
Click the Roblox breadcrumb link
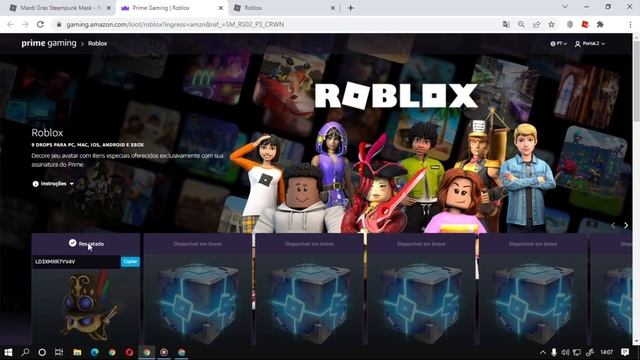(x=98, y=43)
